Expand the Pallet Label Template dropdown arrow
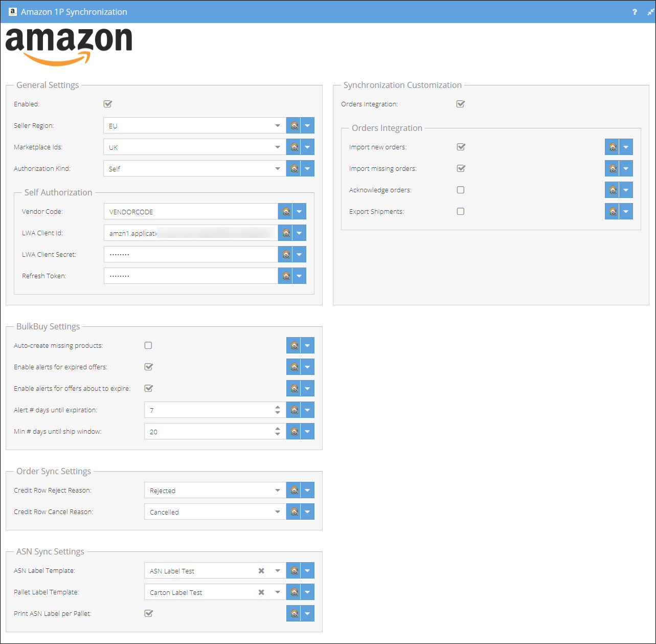This screenshot has width=656, height=644. point(278,592)
